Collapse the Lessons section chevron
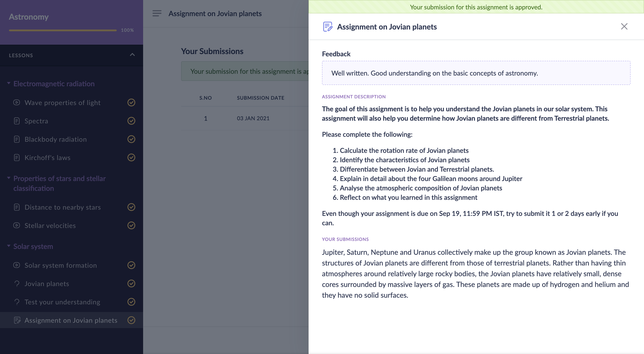Image resolution: width=644 pixels, height=354 pixels. pyautogui.click(x=132, y=55)
